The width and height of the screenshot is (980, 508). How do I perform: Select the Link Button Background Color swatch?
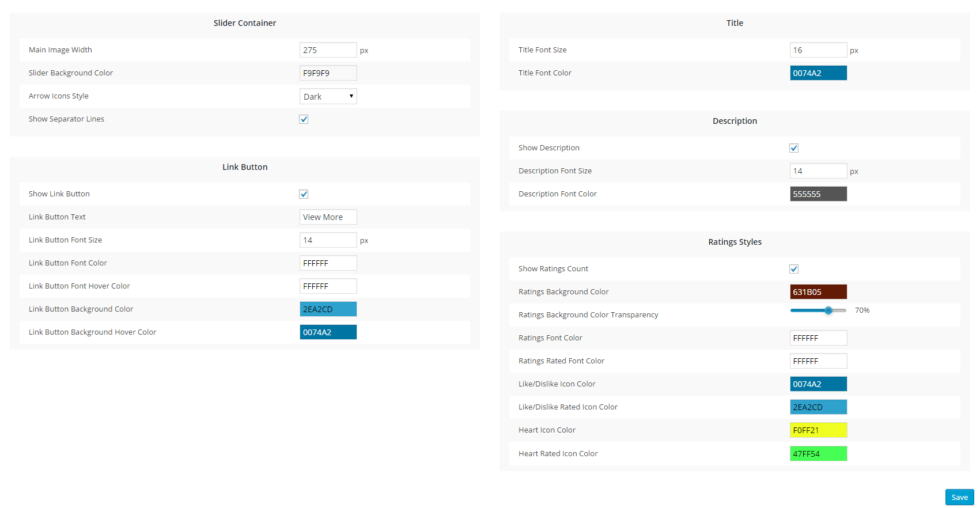tap(328, 309)
